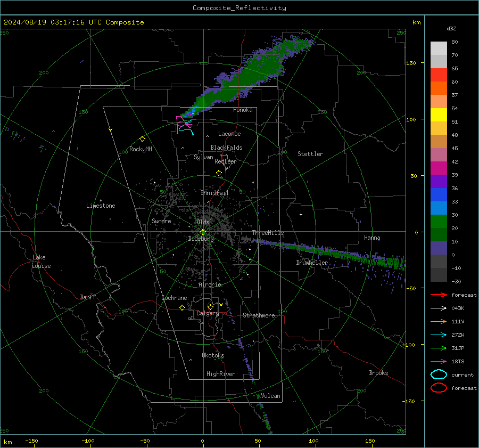Click the asterisk marker above Limestone

click(101, 201)
